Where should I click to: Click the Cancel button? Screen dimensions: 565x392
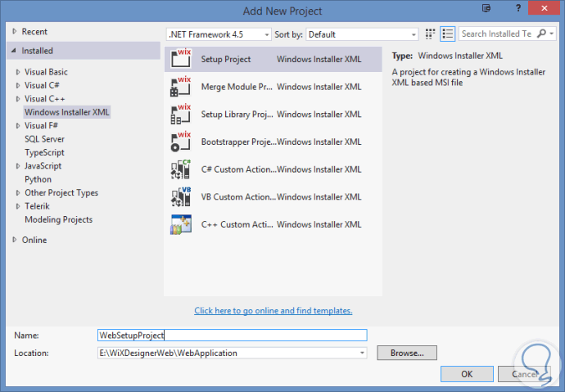point(524,374)
